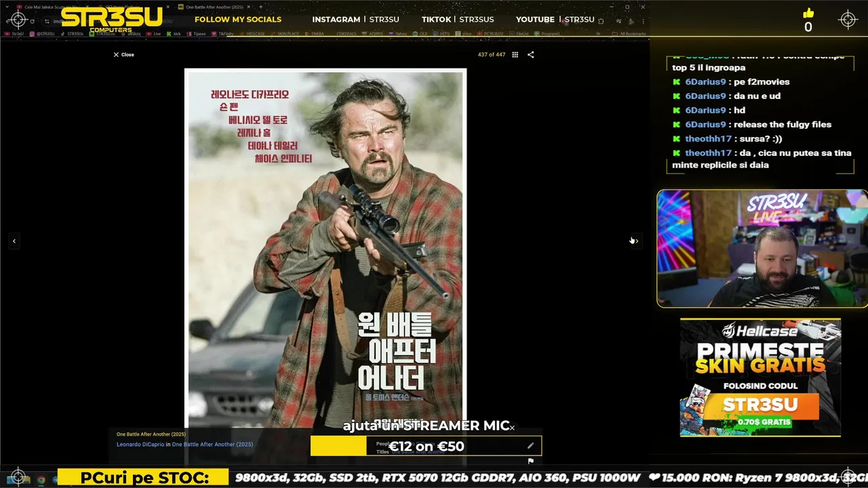Open a new browser tab

[260, 7]
